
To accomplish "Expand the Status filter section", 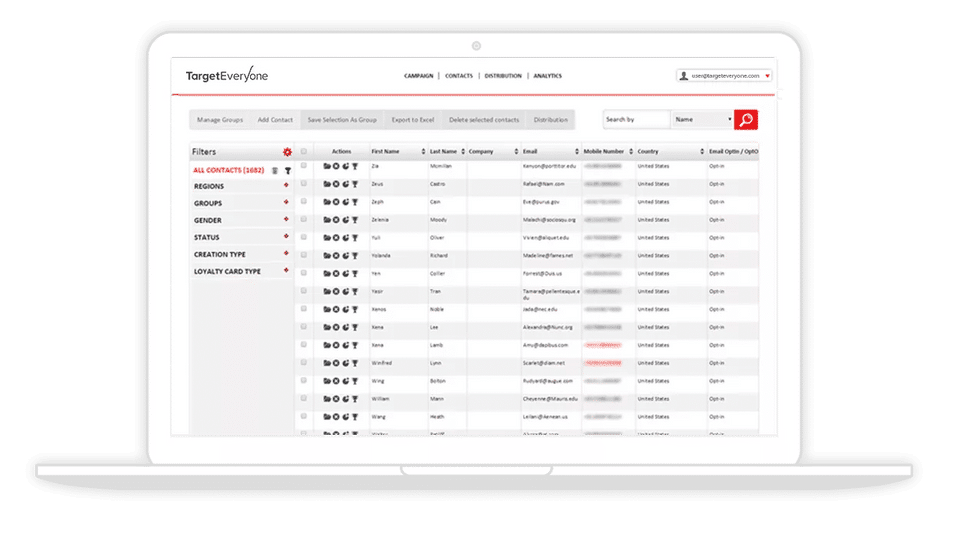I will tap(286, 236).
